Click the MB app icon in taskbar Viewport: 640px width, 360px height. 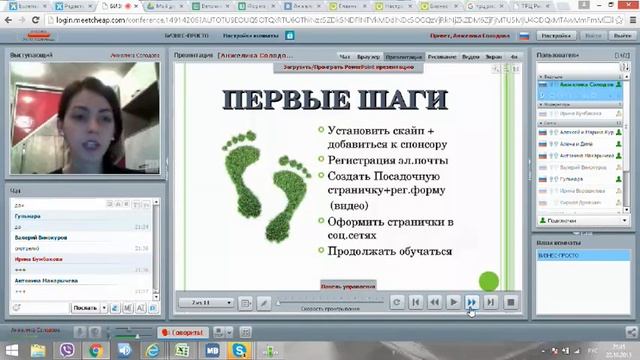(x=212, y=350)
